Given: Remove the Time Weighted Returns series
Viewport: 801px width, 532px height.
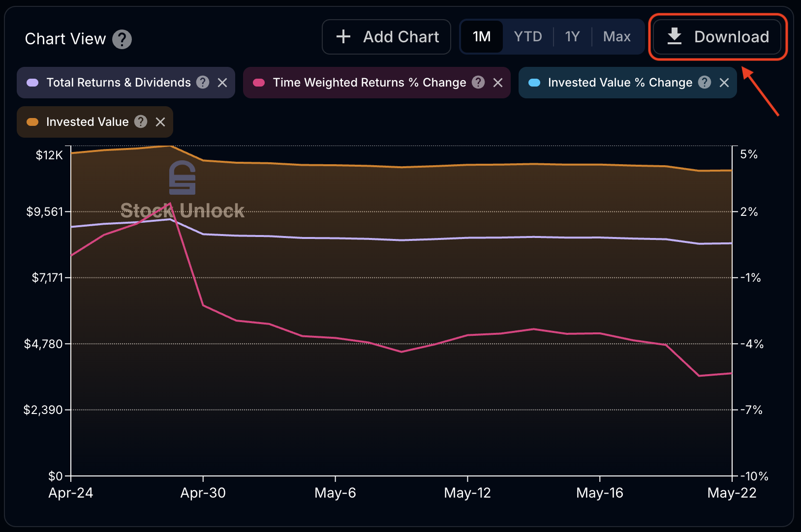Looking at the screenshot, I should [498, 83].
